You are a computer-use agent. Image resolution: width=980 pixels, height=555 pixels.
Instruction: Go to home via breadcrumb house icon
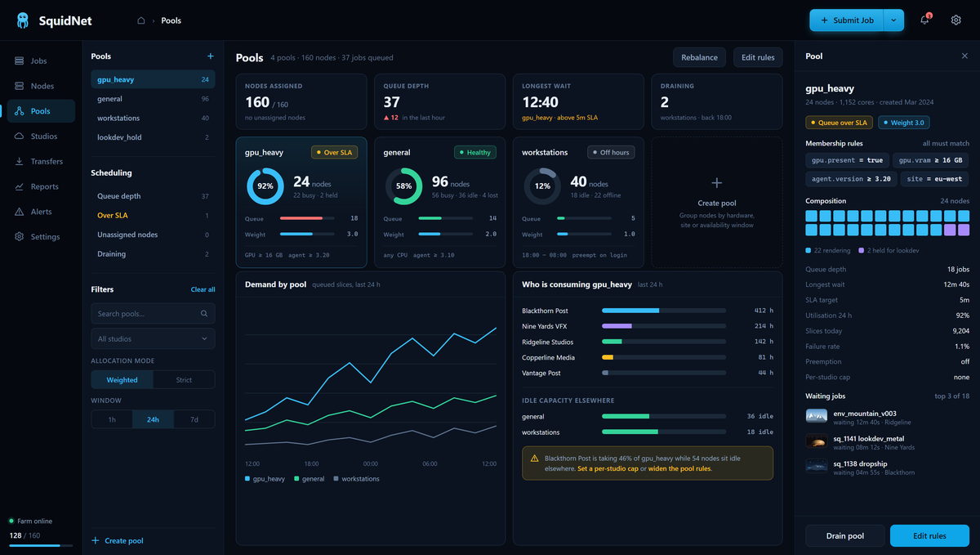(141, 20)
